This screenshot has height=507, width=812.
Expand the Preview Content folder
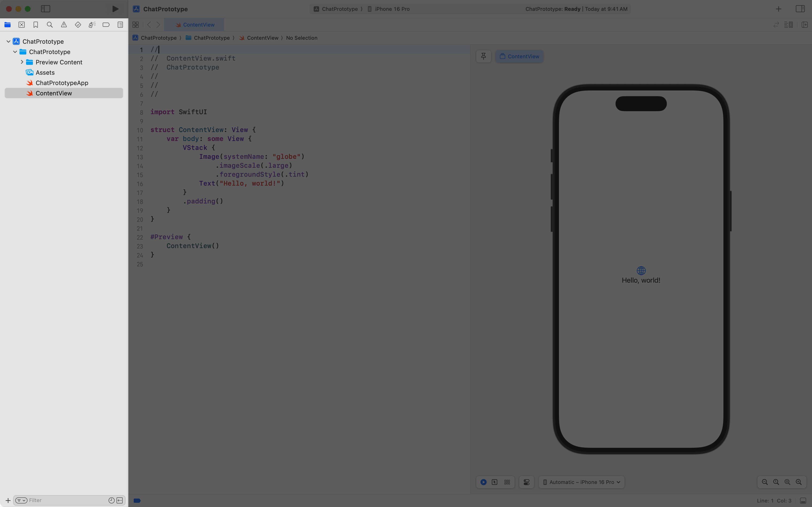pyautogui.click(x=22, y=62)
